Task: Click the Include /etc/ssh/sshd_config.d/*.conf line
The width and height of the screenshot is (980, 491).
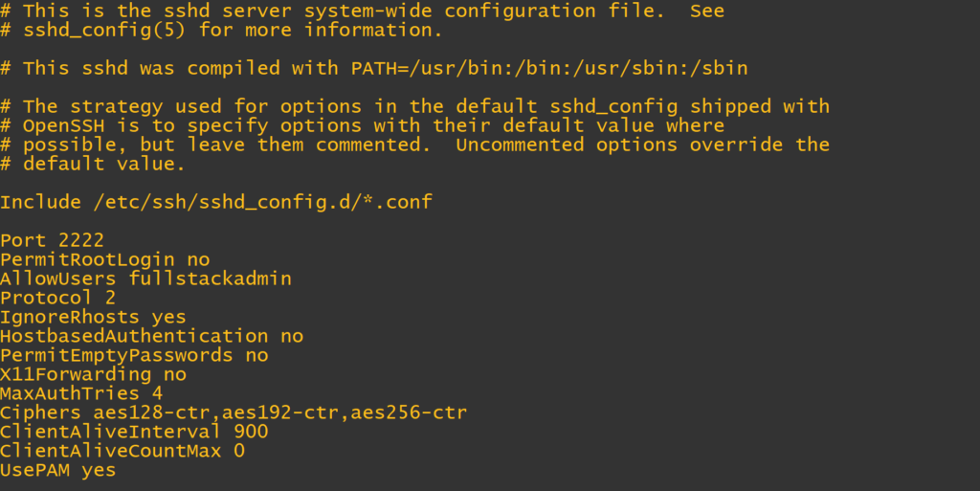Action: coord(216,202)
